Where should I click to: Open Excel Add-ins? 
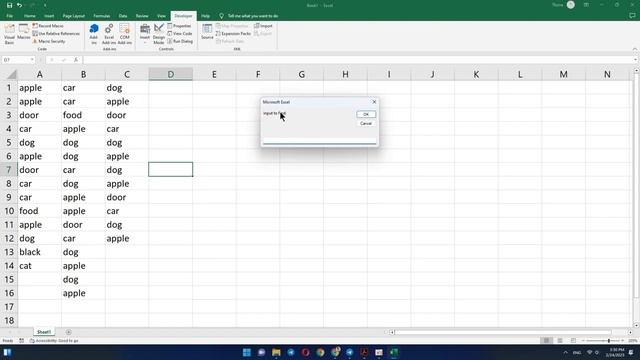pos(109,34)
